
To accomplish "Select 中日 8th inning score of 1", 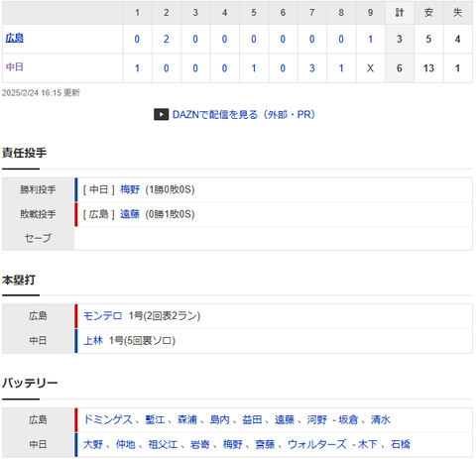I will (341, 68).
